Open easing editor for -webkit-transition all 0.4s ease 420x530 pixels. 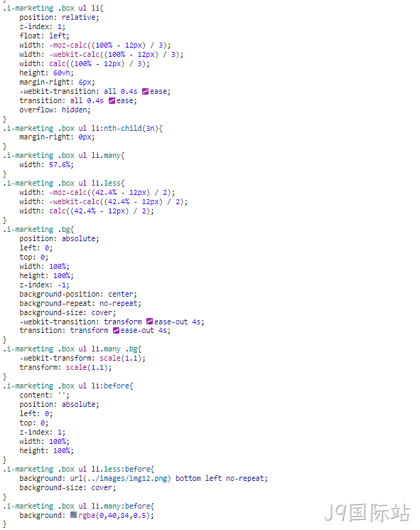pyautogui.click(x=145, y=92)
